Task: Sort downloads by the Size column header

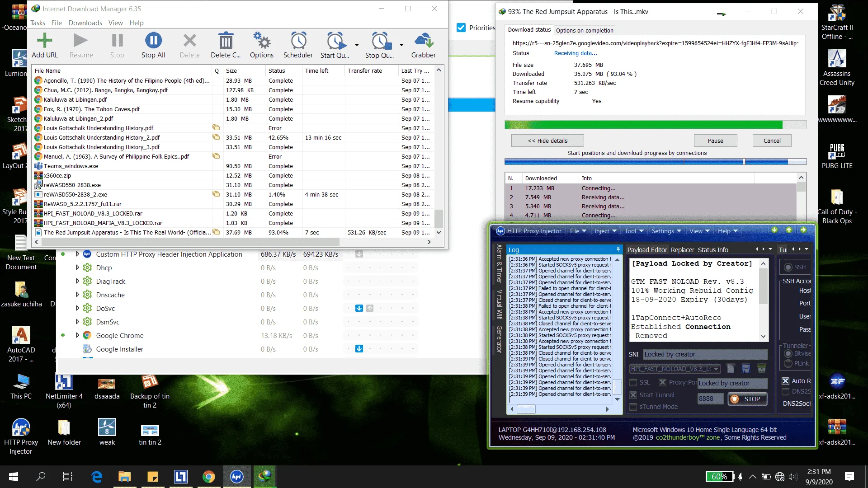Action: (x=244, y=70)
